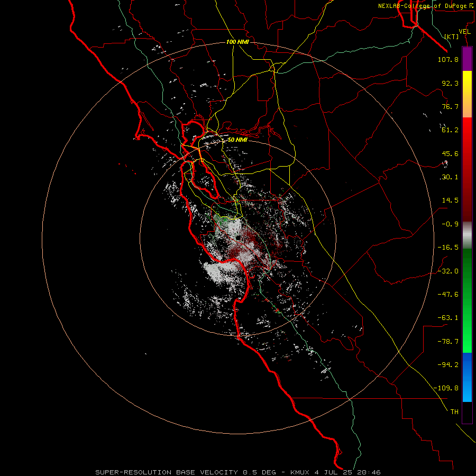This screenshot has width=476, height=476.
Task: Select the -0.9 velocity legend value
Action: coord(450,224)
